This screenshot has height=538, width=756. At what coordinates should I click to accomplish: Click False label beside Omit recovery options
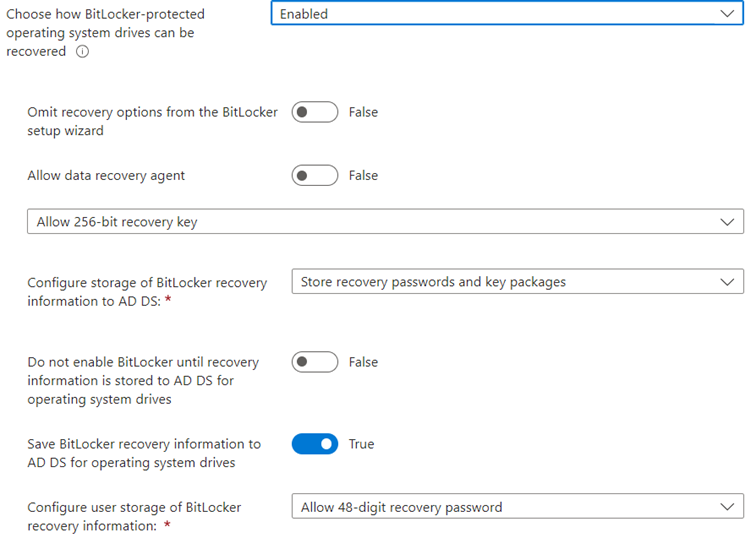point(363,112)
